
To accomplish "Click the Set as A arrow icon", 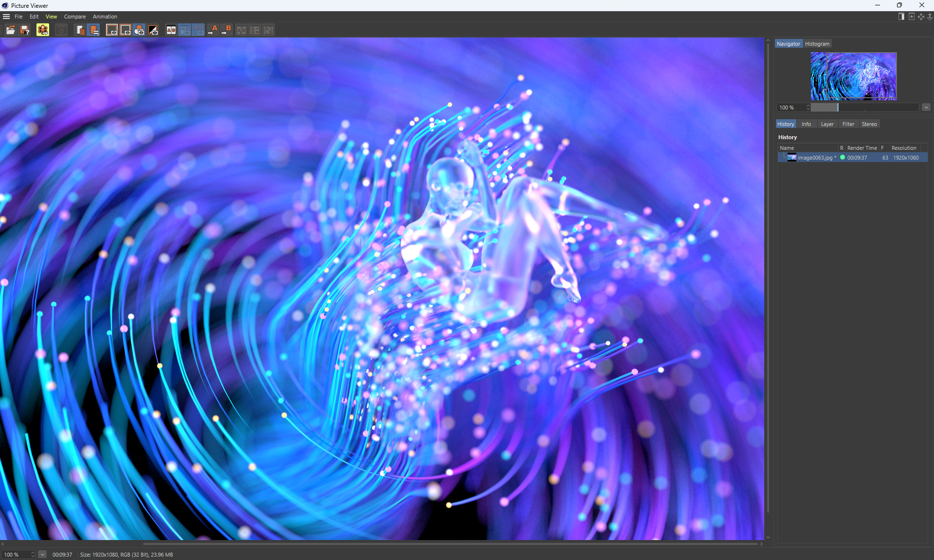I will click(213, 30).
